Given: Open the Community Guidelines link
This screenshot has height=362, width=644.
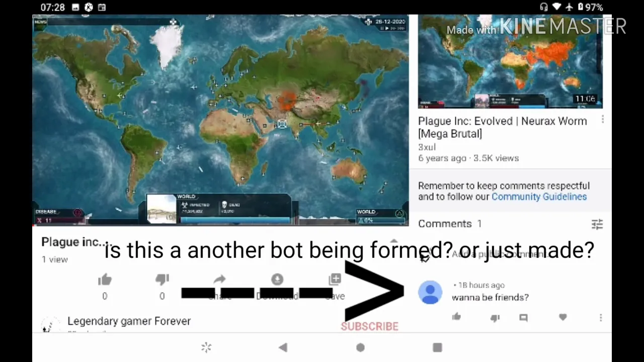Looking at the screenshot, I should click(539, 197).
